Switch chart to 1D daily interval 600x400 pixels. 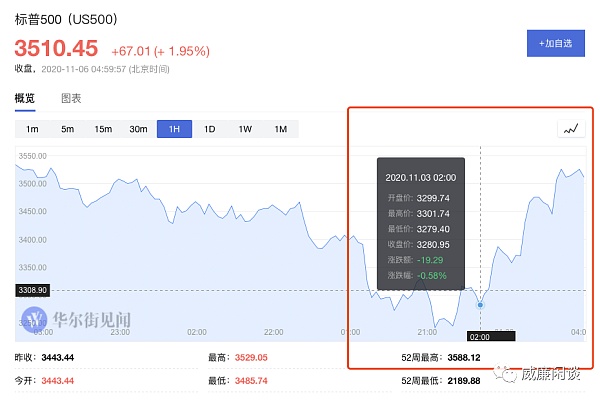(x=209, y=129)
